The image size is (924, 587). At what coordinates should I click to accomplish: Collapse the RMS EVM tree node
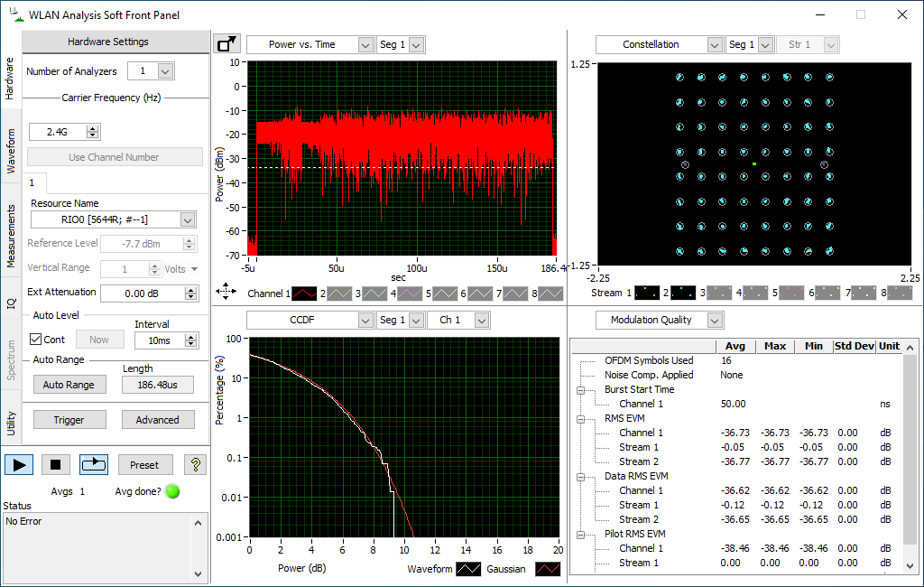[580, 419]
